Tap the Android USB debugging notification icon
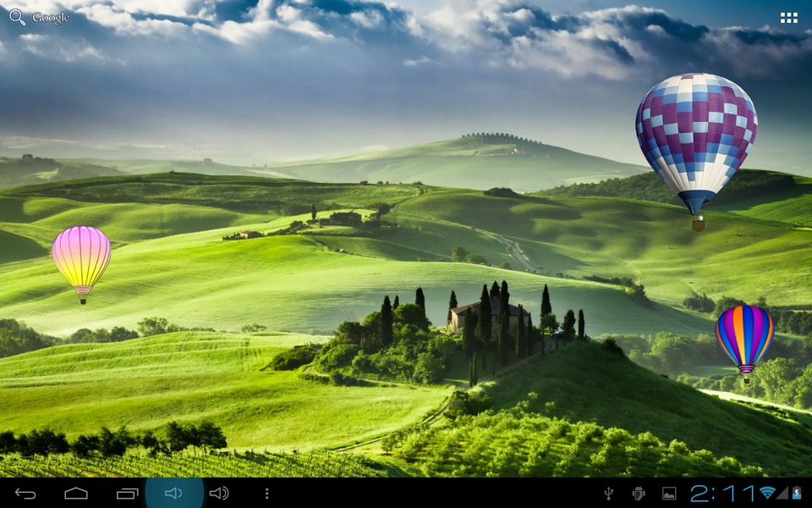The image size is (812, 508). coord(639,494)
